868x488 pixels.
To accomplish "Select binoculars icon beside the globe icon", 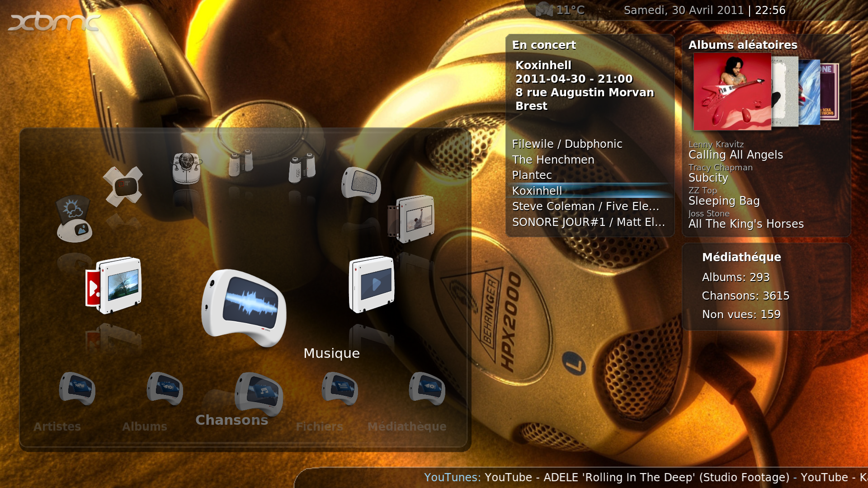I will (241, 163).
